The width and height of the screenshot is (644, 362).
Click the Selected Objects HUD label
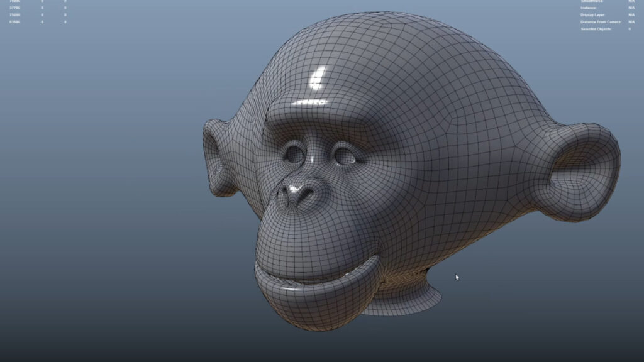(x=596, y=29)
